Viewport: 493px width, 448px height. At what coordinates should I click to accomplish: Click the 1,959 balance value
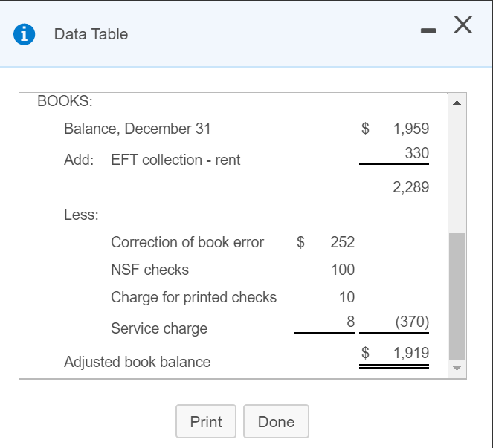411,129
